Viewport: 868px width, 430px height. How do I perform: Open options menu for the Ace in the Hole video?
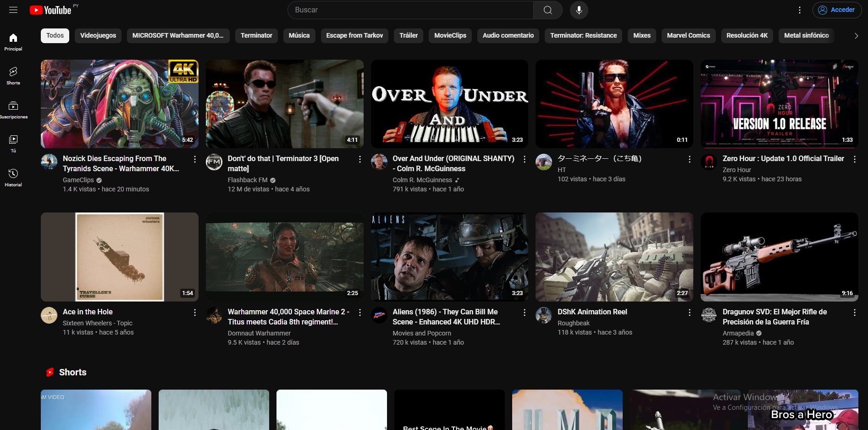click(x=195, y=313)
